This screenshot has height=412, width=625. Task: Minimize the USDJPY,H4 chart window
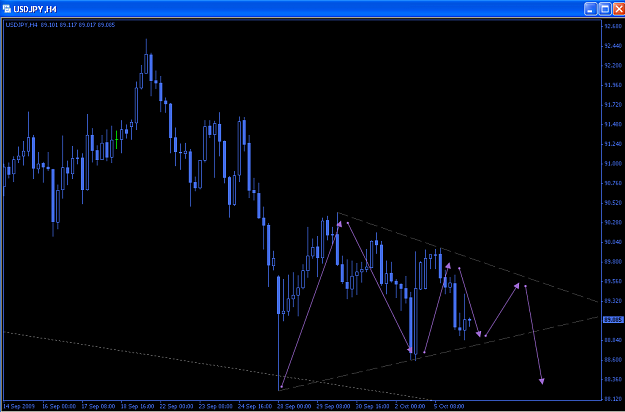point(591,9)
